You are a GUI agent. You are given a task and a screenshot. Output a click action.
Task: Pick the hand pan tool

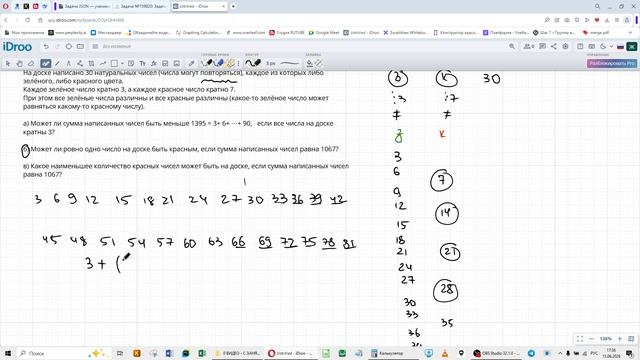click(x=19, y=63)
